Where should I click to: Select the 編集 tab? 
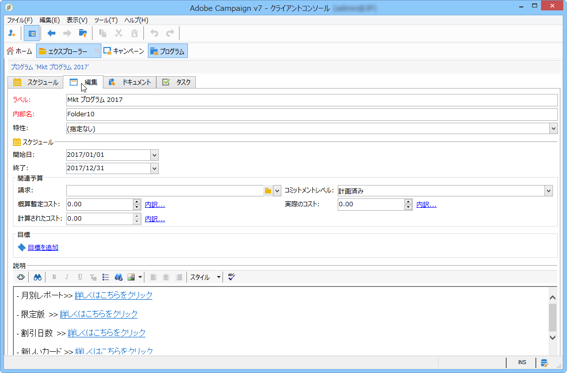83,82
